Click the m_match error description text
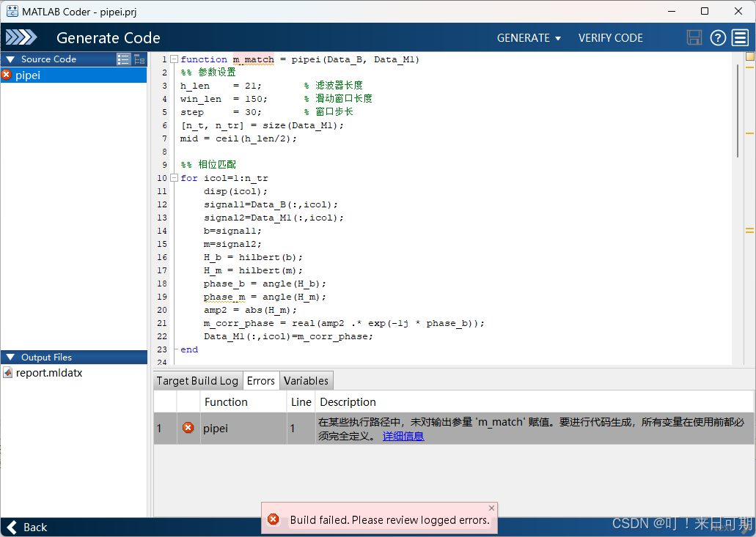Screen dimensions: 756x537 531,429
